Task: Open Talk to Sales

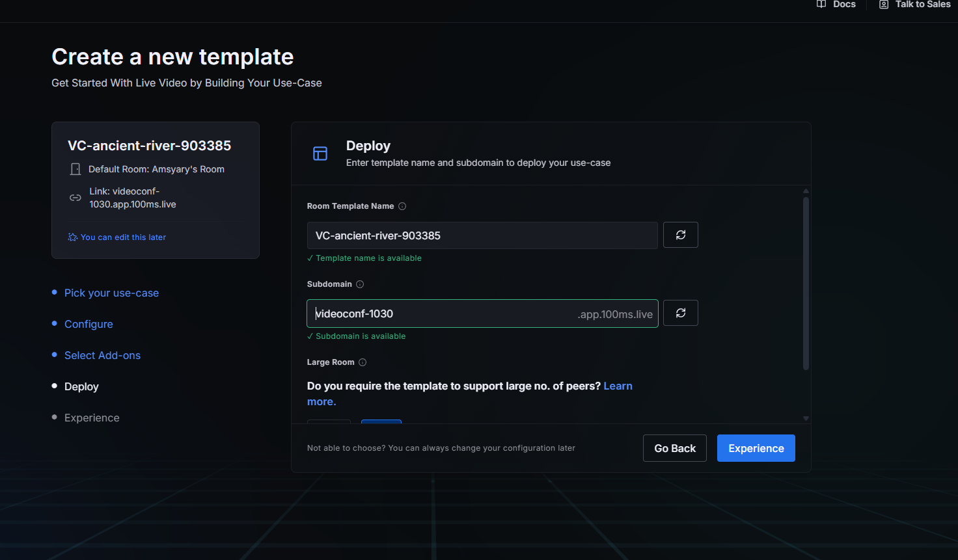Action: click(922, 5)
